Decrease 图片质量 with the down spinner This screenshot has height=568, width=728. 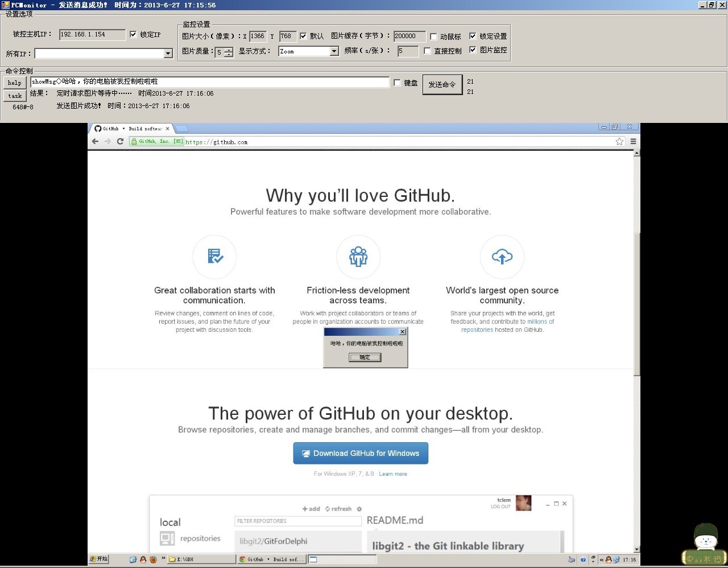coord(229,55)
